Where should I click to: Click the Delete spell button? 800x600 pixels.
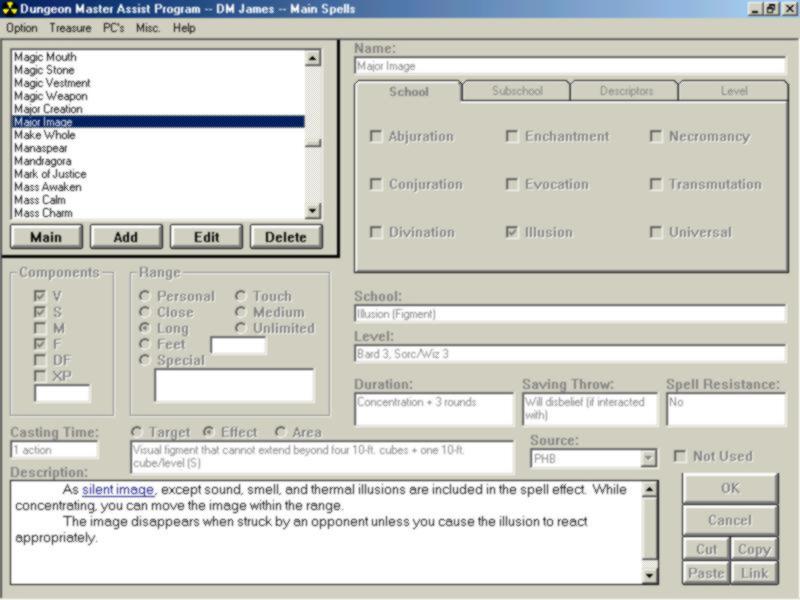(x=286, y=237)
